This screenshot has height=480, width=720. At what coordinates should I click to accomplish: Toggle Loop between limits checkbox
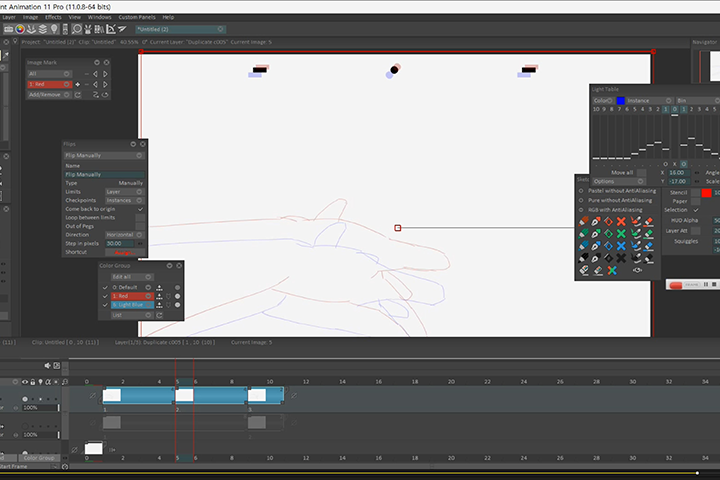tap(140, 217)
